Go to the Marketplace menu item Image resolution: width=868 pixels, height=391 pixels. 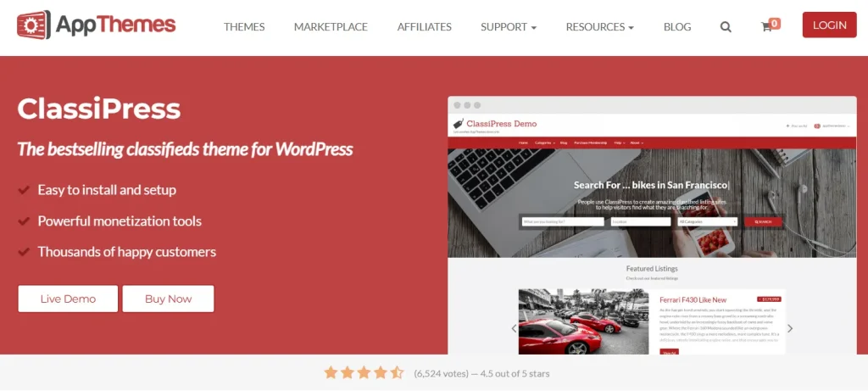pyautogui.click(x=331, y=26)
